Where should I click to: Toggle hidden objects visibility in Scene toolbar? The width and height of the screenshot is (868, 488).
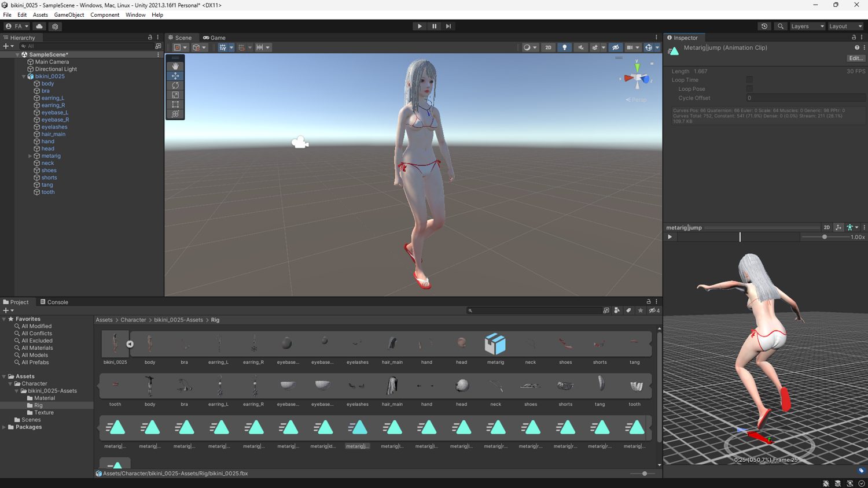615,47
